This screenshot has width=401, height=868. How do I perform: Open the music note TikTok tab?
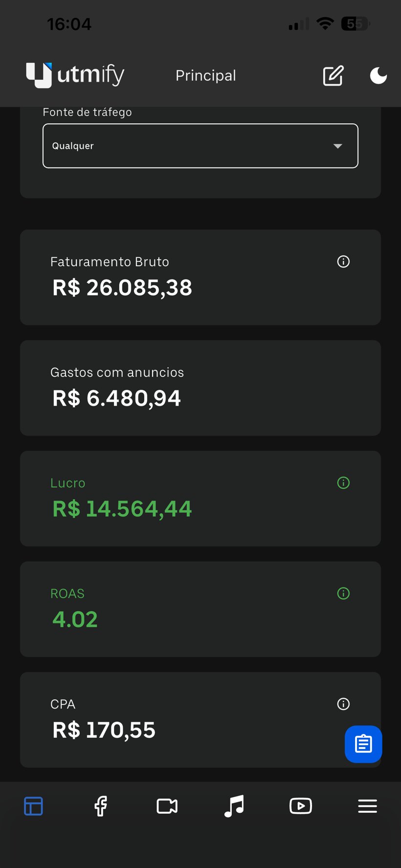234,806
